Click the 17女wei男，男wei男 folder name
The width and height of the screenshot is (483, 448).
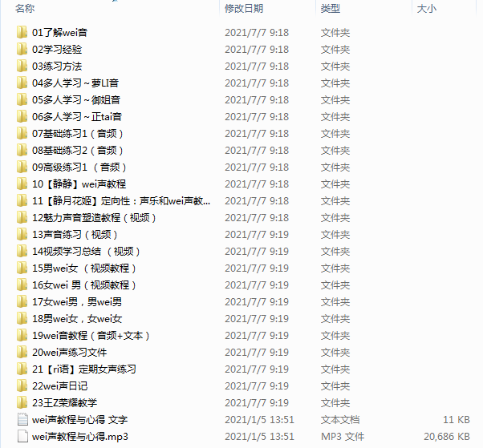77,302
